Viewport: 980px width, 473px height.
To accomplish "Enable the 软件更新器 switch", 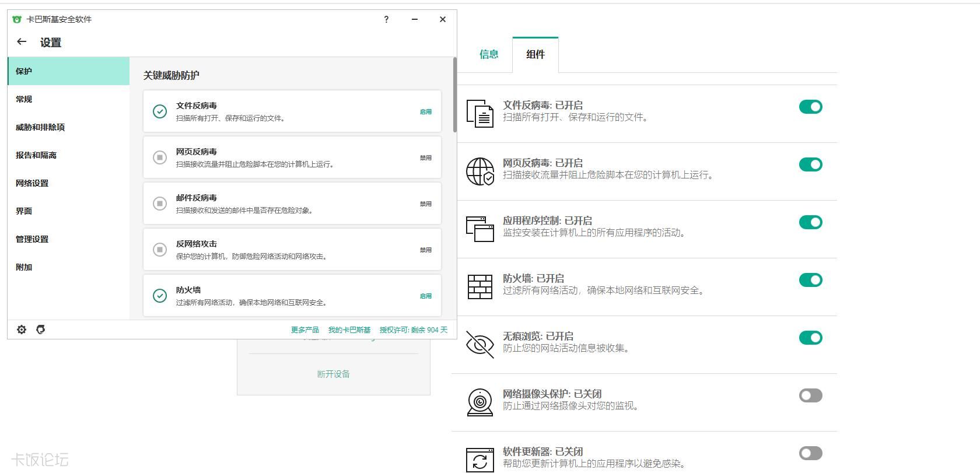I will click(x=811, y=453).
